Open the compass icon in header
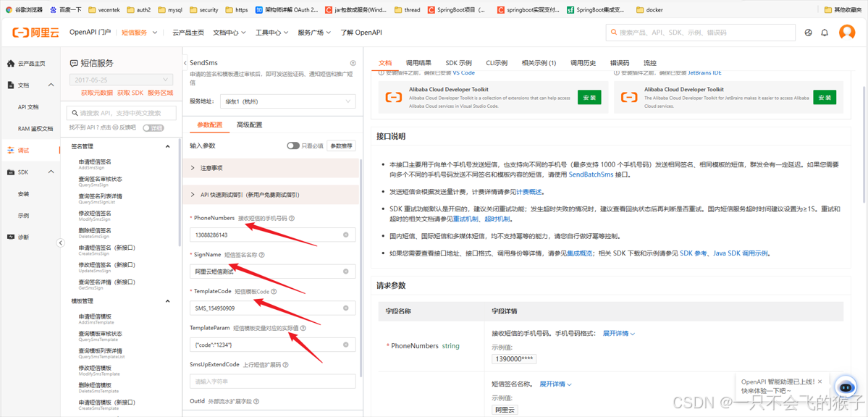The image size is (868, 417). pos(808,33)
